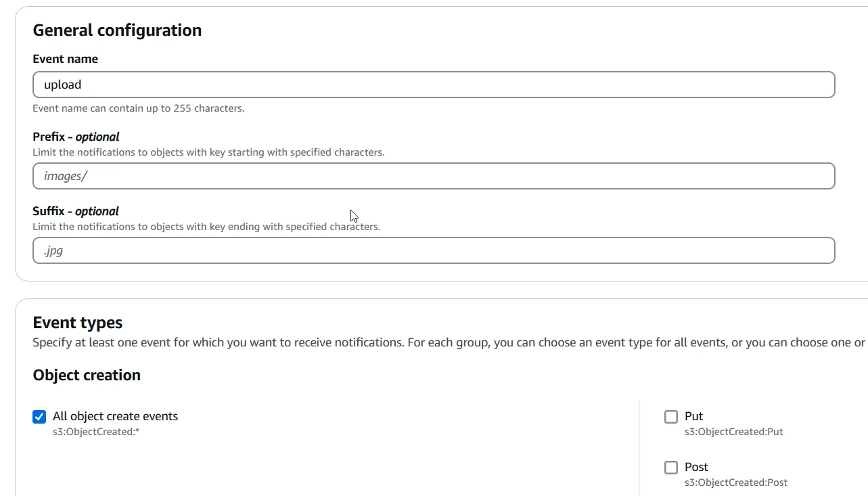Tick the Post event checkbox
Viewport: 868px width, 496px height.
click(671, 468)
